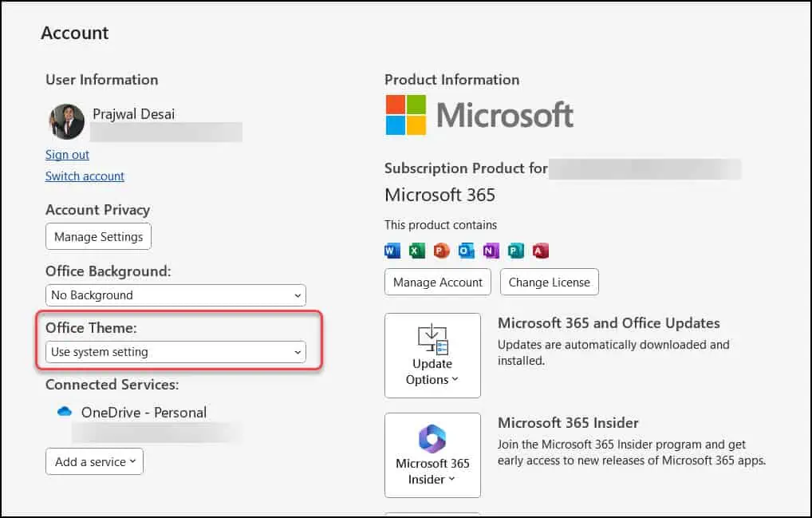Click the OneDrive - Personal service entry
The height and width of the screenshot is (518, 812).
[144, 413]
